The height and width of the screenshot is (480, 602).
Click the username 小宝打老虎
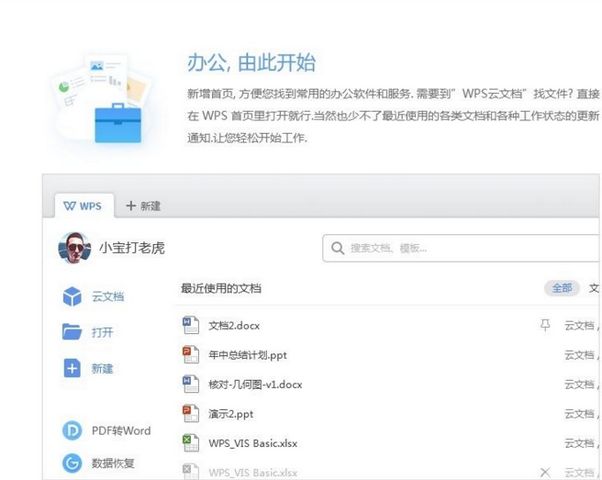tap(132, 248)
